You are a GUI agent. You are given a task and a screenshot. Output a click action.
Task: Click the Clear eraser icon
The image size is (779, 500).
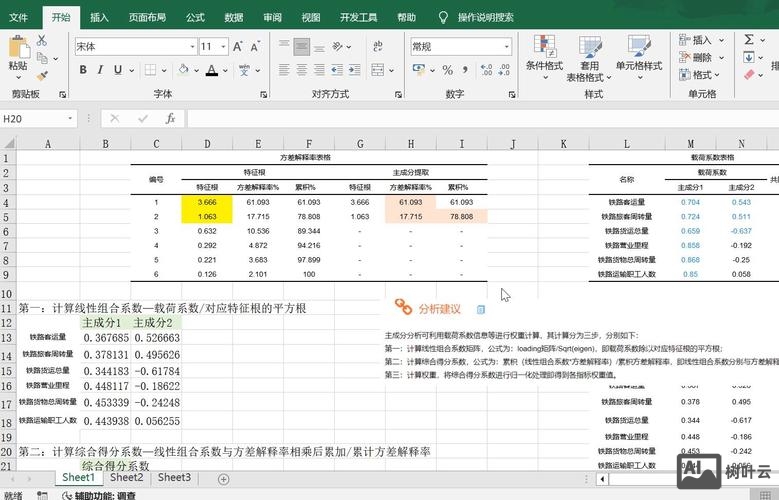[x=749, y=75]
